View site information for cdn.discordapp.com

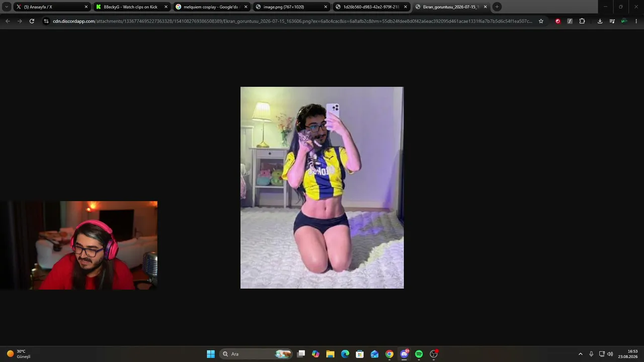pyautogui.click(x=46, y=21)
